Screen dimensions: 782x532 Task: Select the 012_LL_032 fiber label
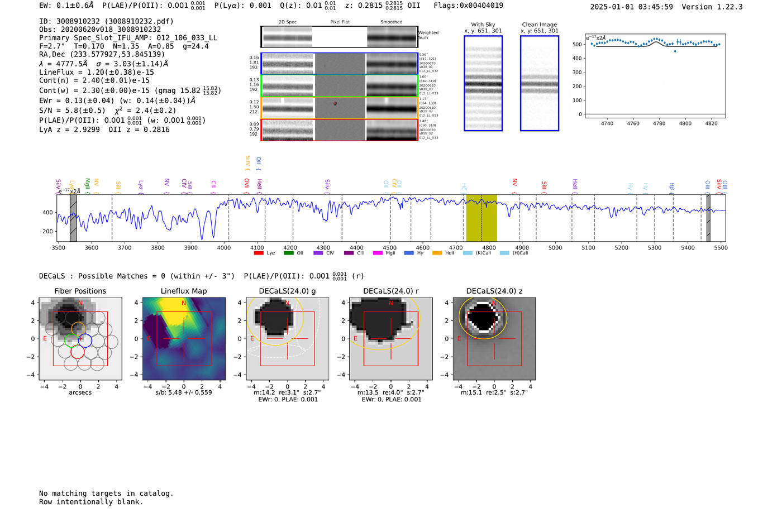coord(428,71)
